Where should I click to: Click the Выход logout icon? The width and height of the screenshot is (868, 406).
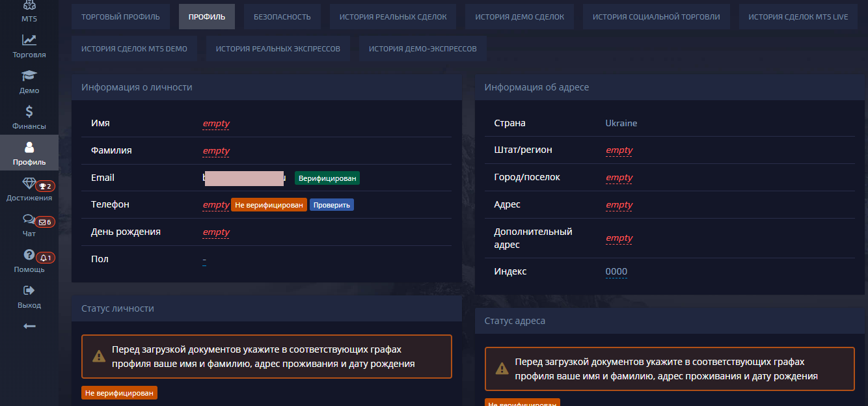[x=29, y=291]
